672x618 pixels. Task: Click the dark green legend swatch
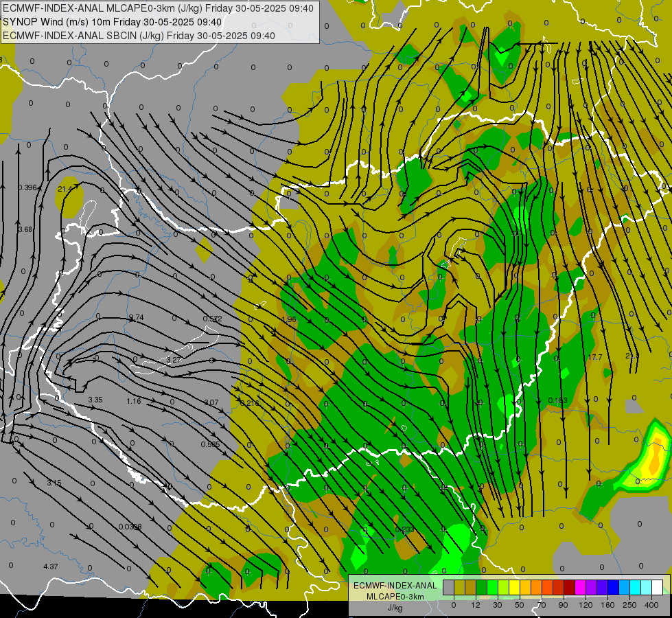[x=482, y=587]
